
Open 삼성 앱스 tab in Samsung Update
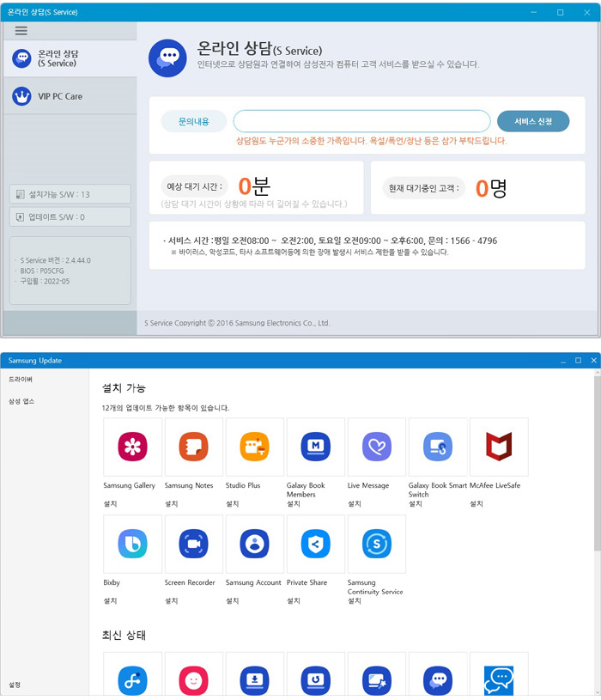21,401
